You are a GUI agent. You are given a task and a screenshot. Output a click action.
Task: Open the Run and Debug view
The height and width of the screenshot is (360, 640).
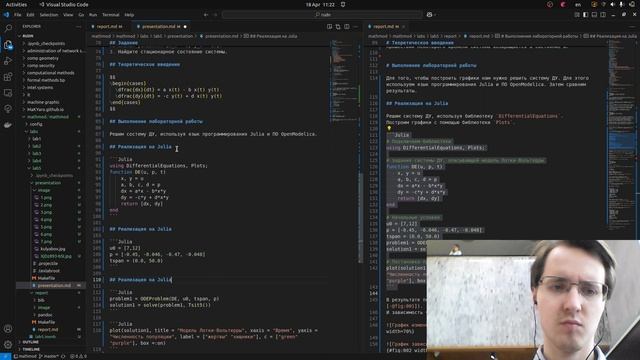pos(8,61)
